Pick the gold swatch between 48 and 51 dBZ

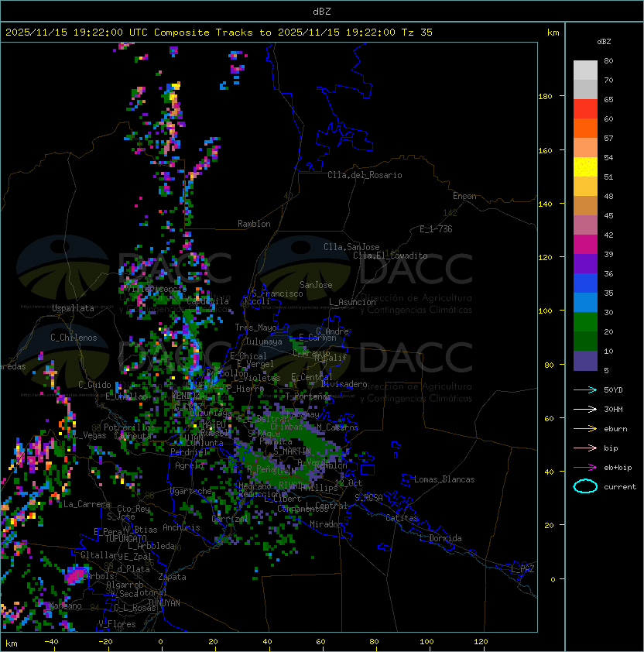(x=585, y=187)
